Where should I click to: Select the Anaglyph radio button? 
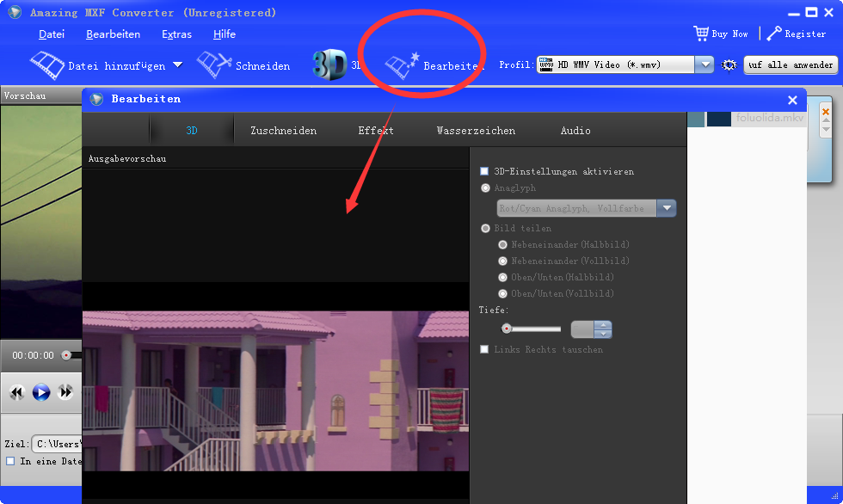coord(485,188)
